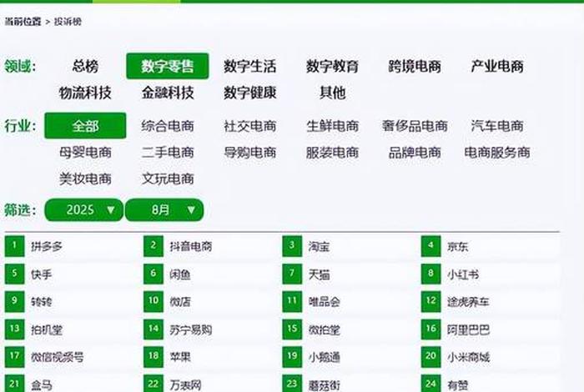The image size is (584, 392).
Task: Open the 8月 month dropdown
Action: coord(164,210)
